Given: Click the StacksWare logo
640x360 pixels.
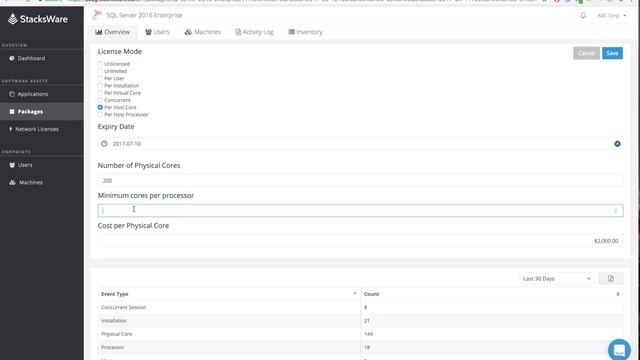Looking at the screenshot, I should (38, 19).
